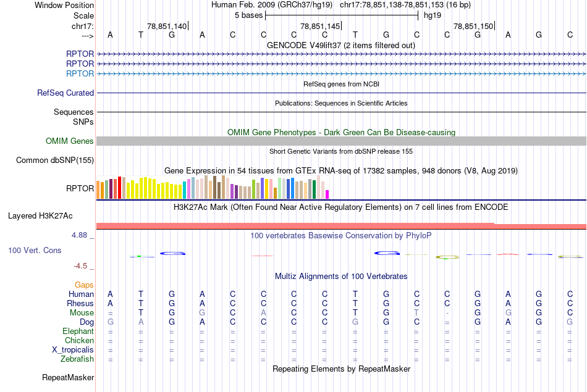Click the 5 bases scale bar

342,15
